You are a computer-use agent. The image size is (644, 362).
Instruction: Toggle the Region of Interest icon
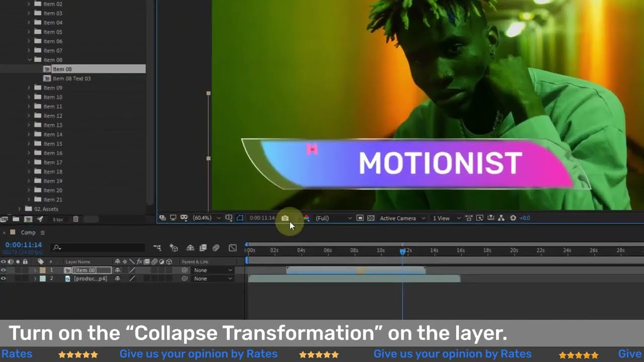[360, 218]
